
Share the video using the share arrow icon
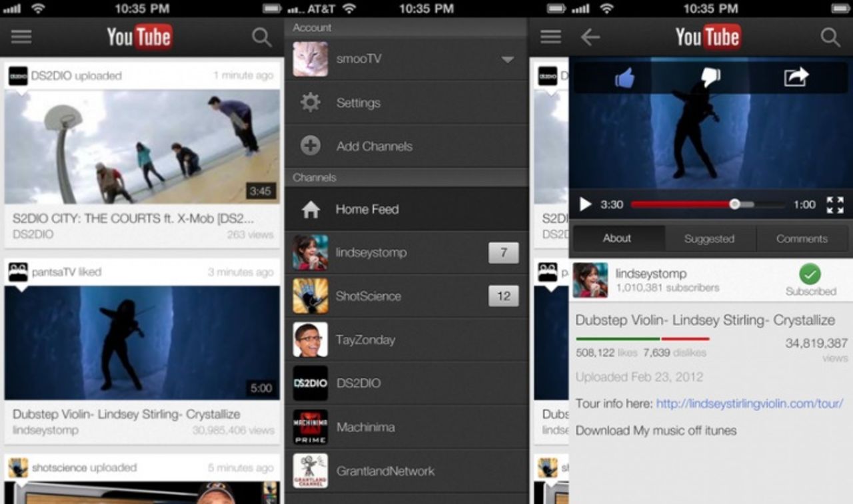tap(797, 77)
